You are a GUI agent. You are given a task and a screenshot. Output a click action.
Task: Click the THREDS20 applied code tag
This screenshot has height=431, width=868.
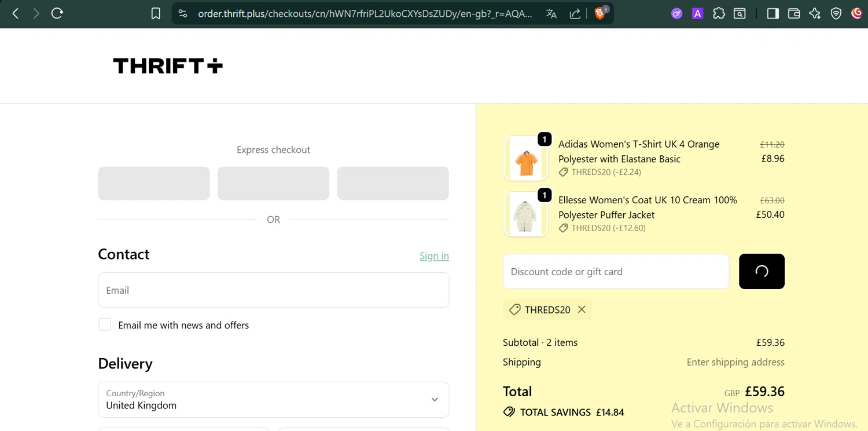pos(548,309)
